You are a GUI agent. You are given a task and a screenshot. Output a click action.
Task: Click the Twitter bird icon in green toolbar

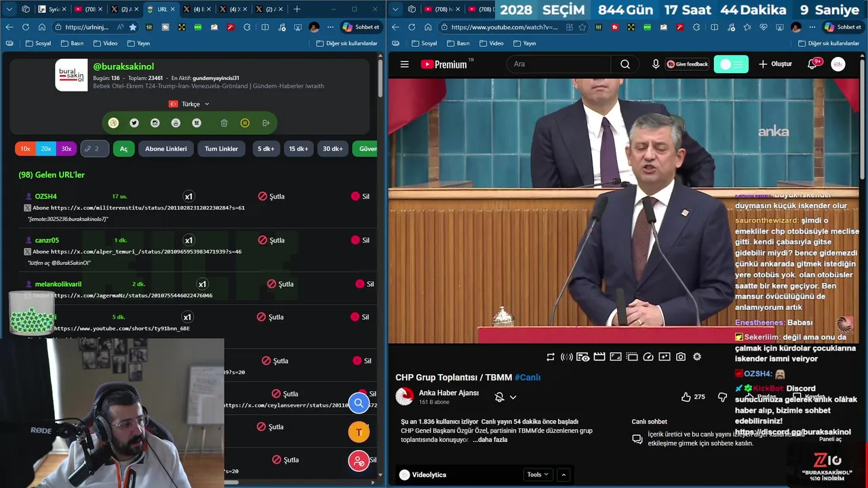pos(134,123)
